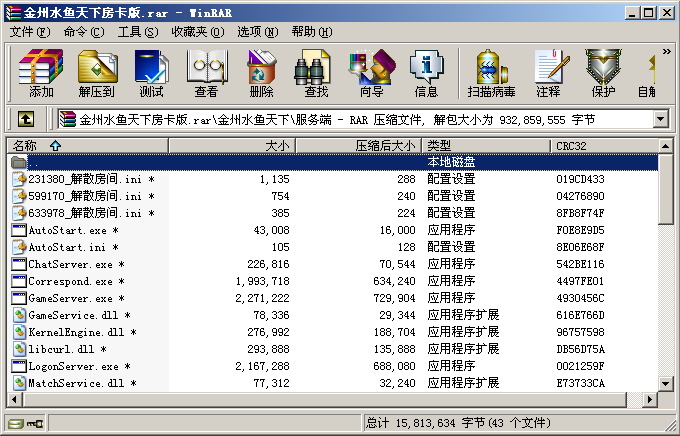Open the 查看 (View) toolbar tool
This screenshot has width=680, height=436.
pos(206,73)
